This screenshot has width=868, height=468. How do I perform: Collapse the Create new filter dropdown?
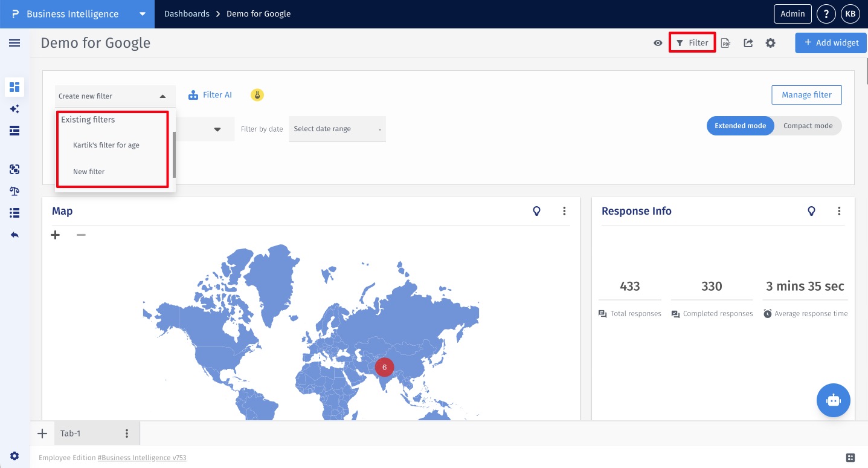162,96
